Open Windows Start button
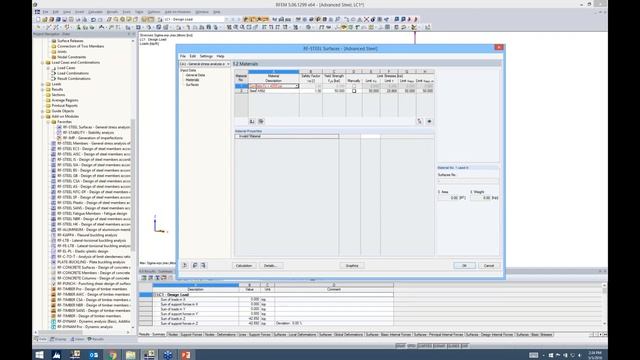The width and height of the screenshot is (640, 360). (40, 355)
